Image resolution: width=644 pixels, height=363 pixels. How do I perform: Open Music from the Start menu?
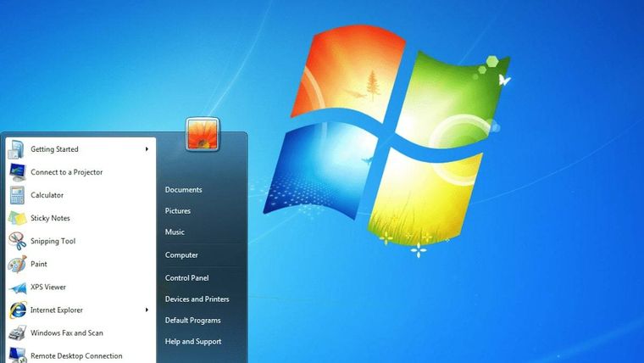pos(175,232)
